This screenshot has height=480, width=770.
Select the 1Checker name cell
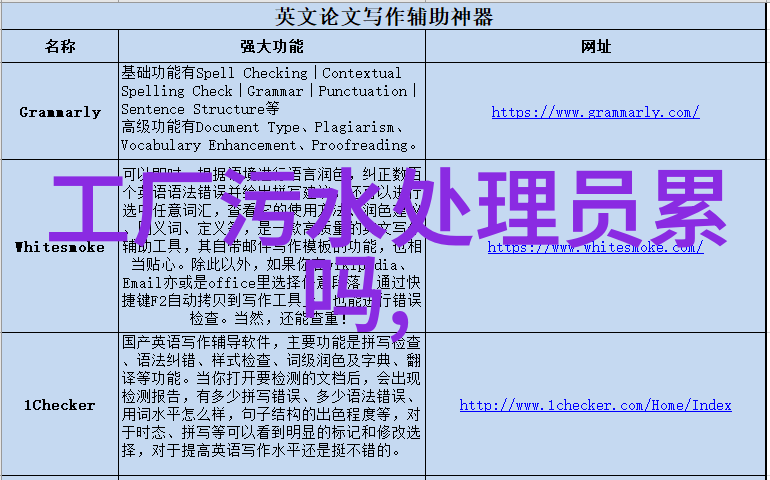point(60,404)
